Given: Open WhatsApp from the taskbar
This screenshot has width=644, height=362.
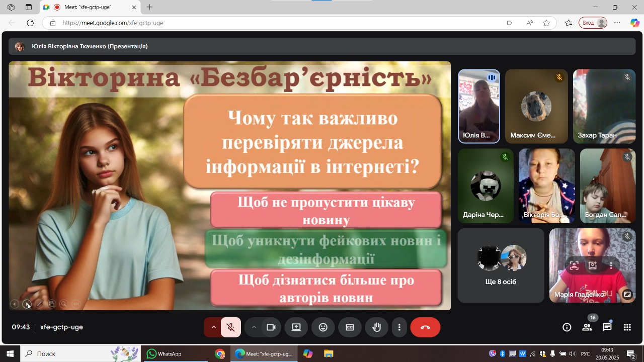Looking at the screenshot, I should [165, 354].
